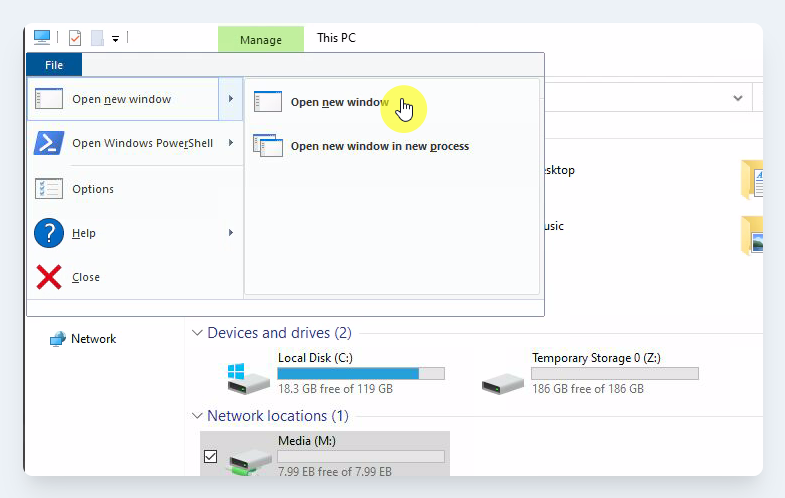Viewport: 785px width, 498px height.
Task: Select the Local Disk (C:) drive icon
Action: [248, 378]
